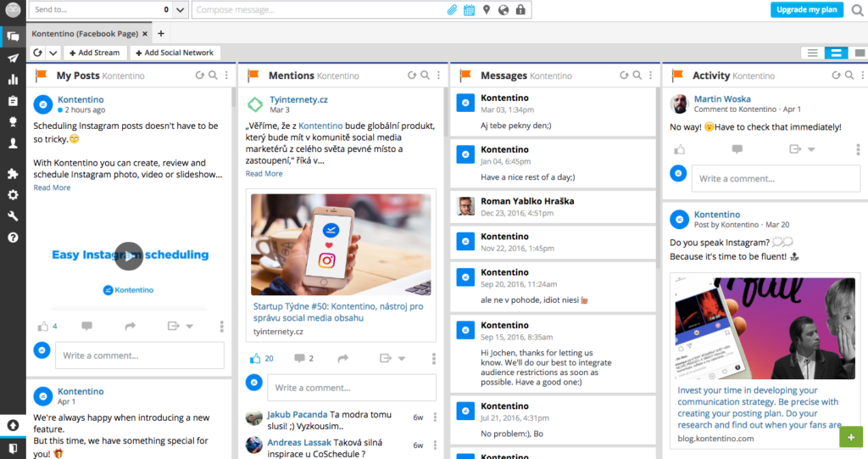Screen dimensions: 868x459
Task: Add location pin in composer
Action: 486,9
